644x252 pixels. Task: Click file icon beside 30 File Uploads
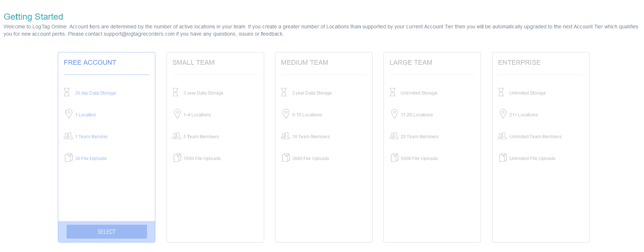[x=68, y=158]
